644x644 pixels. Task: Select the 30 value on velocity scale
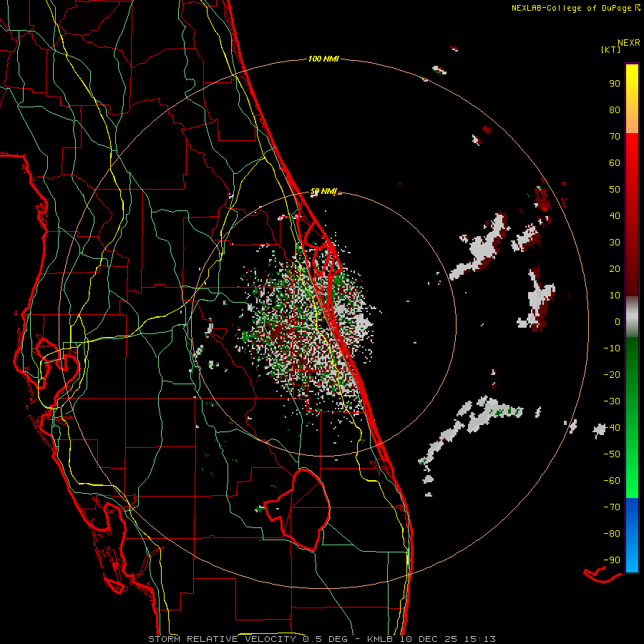point(615,243)
